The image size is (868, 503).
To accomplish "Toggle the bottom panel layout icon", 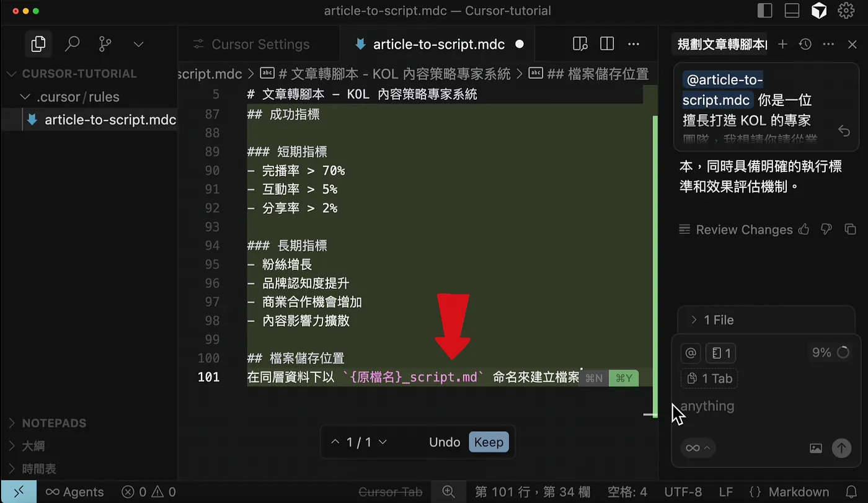I will click(792, 11).
